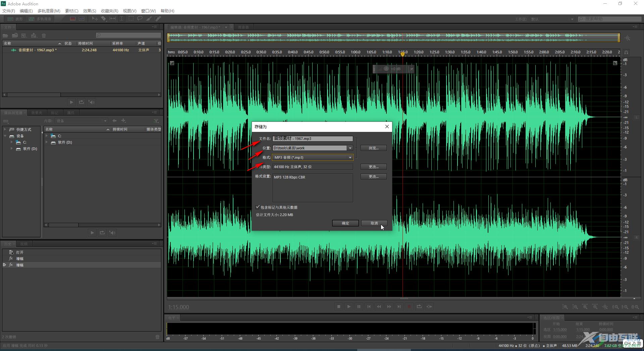Open the format dropdown in Save As
This screenshot has height=351, width=644.
[350, 157]
